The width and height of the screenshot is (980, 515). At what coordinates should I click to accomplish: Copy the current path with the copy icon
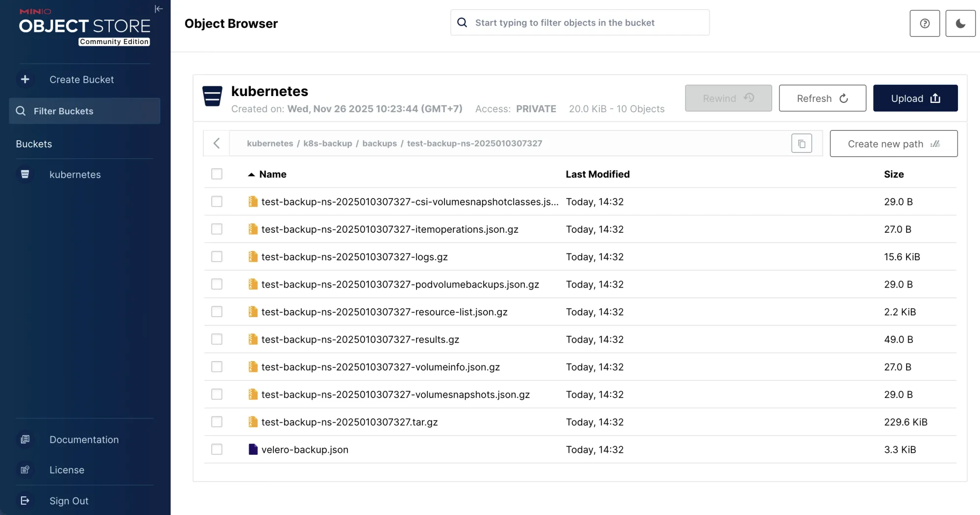[801, 143]
